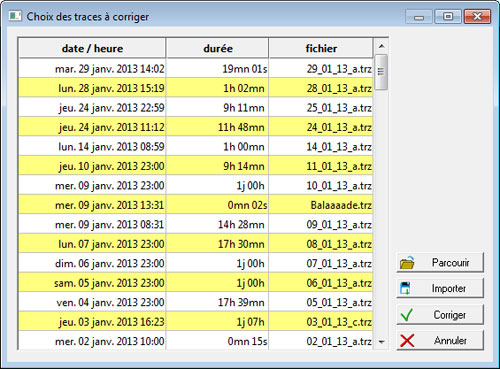Image resolution: width=500 pixels, height=369 pixels.
Task: Select row lun. 07 janv. 2013 23:00
Action: (x=196, y=244)
